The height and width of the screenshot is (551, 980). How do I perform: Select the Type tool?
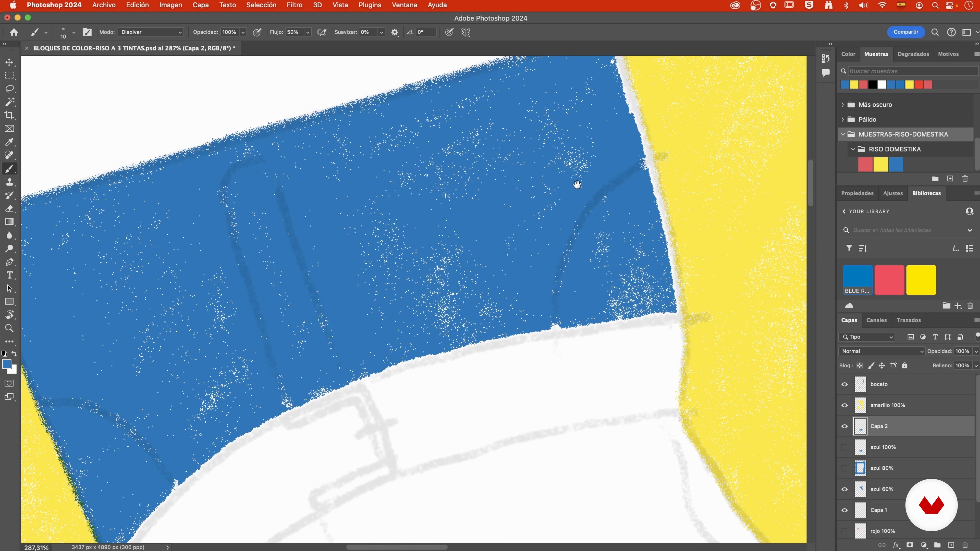10,275
